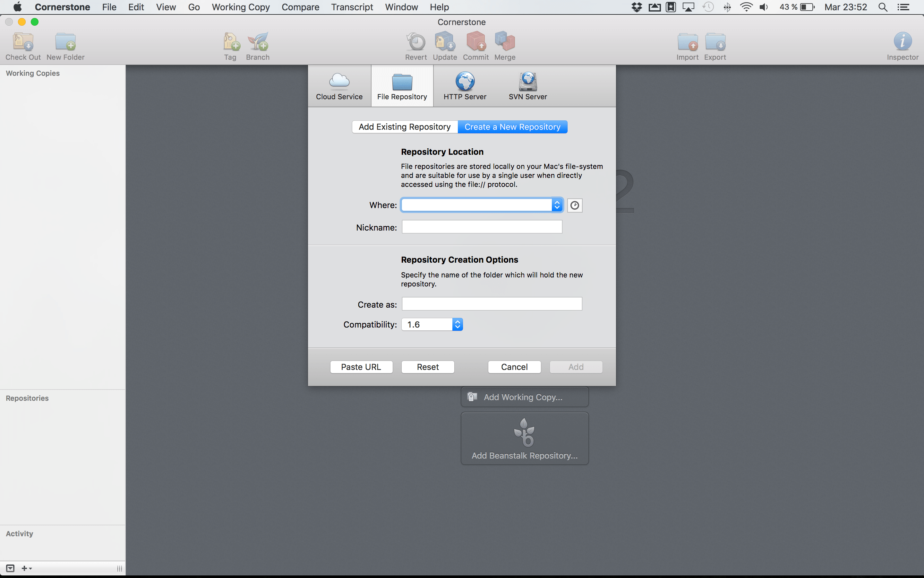The image size is (924, 578).
Task: Click the Working Copies sidebar header
Action: point(33,73)
